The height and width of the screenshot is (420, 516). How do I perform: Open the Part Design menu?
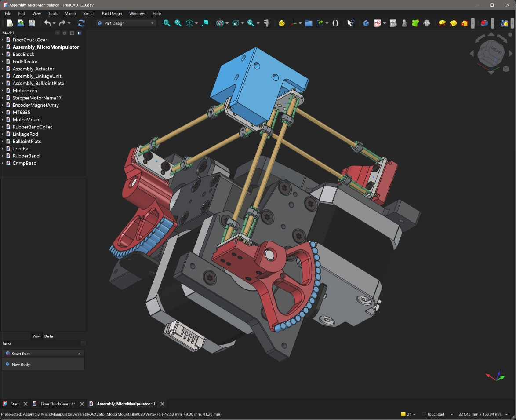click(112, 13)
